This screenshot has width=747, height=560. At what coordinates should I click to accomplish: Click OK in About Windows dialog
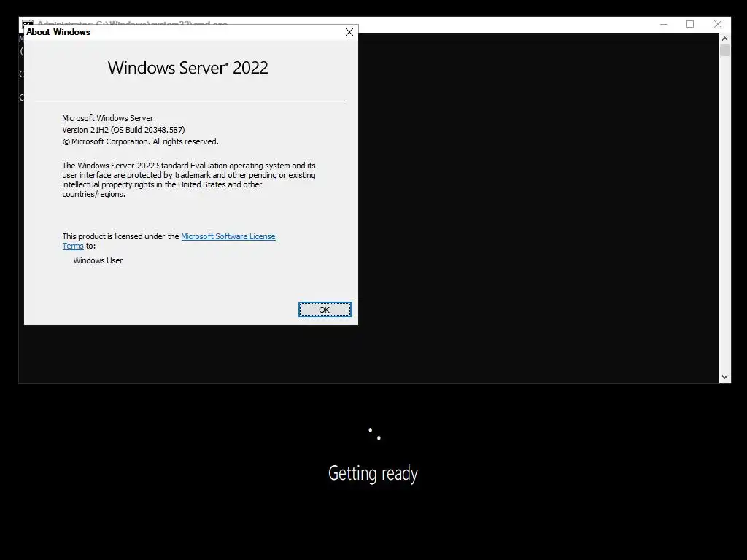pyautogui.click(x=325, y=309)
